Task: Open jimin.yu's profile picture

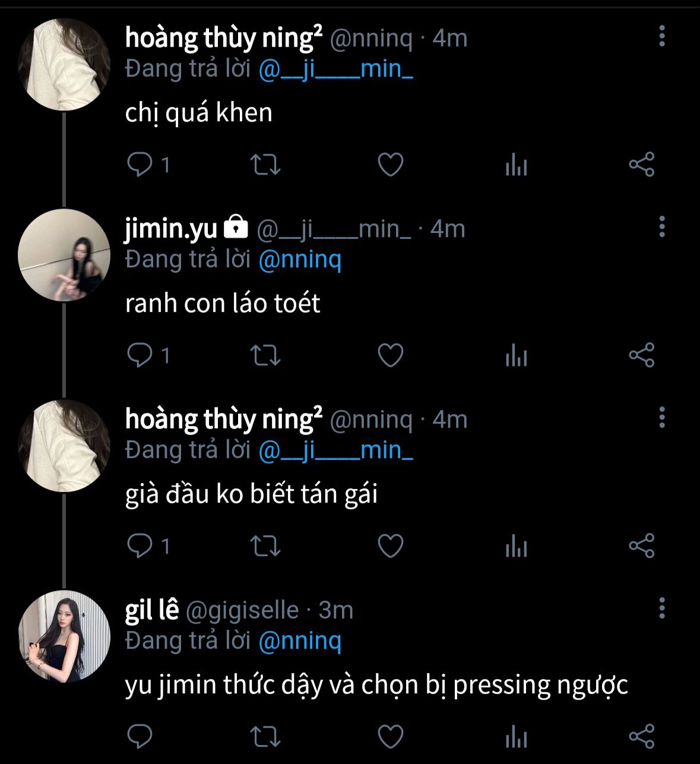Action: coord(64,255)
